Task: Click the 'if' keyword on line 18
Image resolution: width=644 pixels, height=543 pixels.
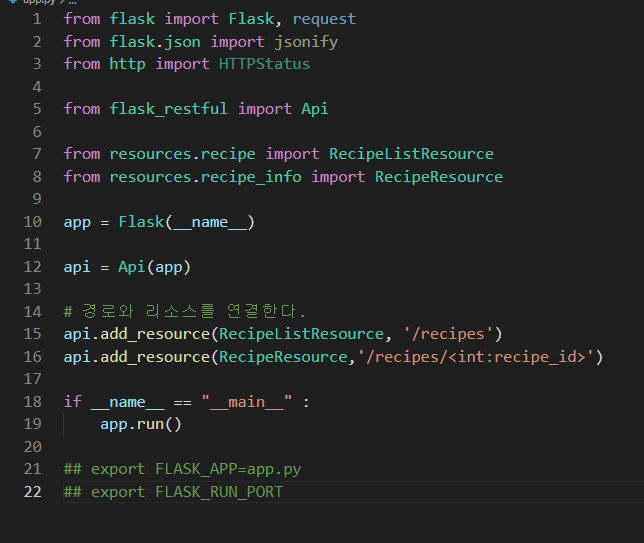Action: (x=73, y=401)
